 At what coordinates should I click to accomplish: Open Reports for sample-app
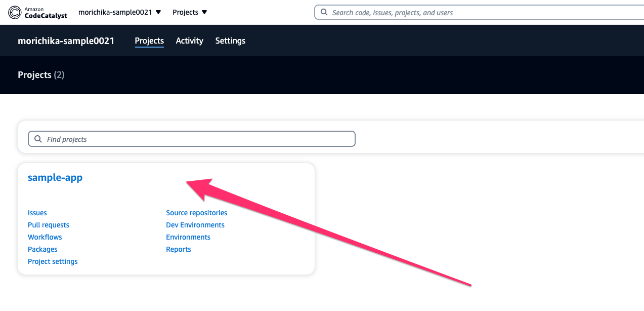[x=179, y=249]
